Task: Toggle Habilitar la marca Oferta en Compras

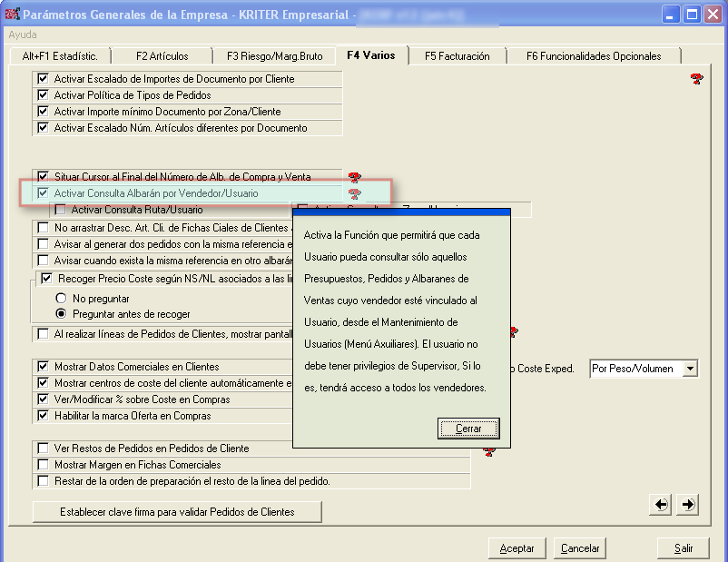Action: [x=43, y=416]
